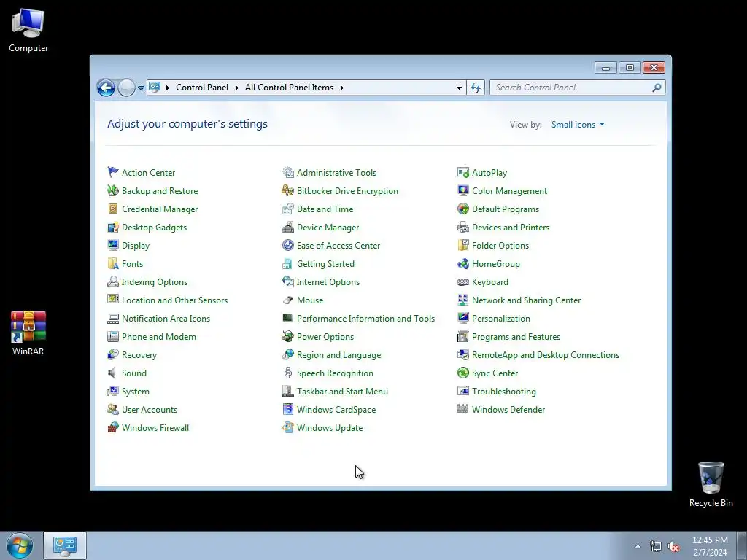Image resolution: width=747 pixels, height=560 pixels.
Task: Open the Phone and Modem link
Action: [158, 337]
